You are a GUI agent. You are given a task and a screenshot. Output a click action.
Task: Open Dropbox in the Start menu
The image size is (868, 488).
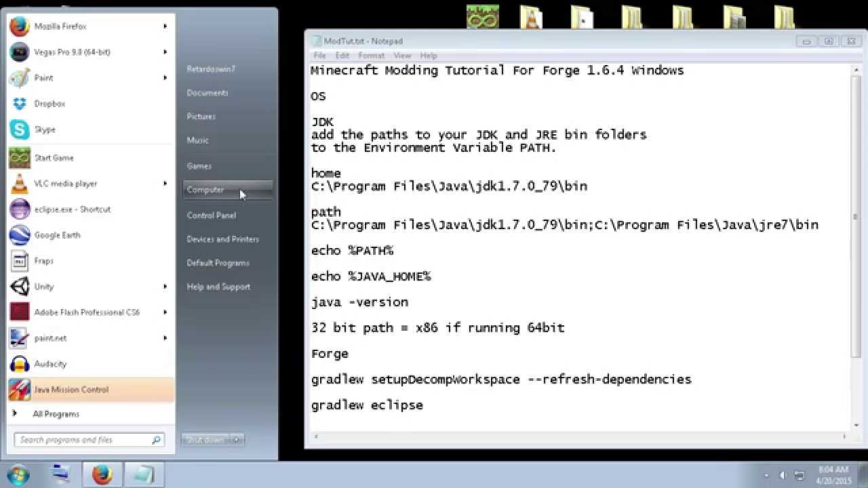tap(91, 104)
